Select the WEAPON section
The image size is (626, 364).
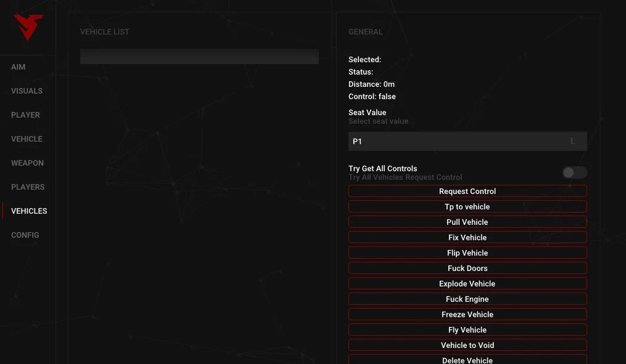point(28,163)
